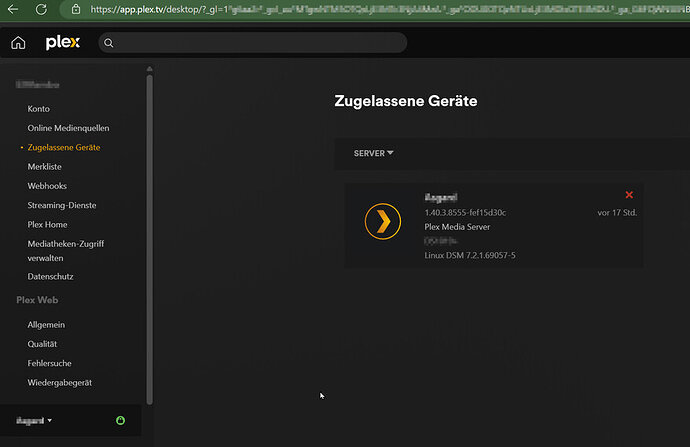Open Fehlersuche settings

click(x=49, y=363)
